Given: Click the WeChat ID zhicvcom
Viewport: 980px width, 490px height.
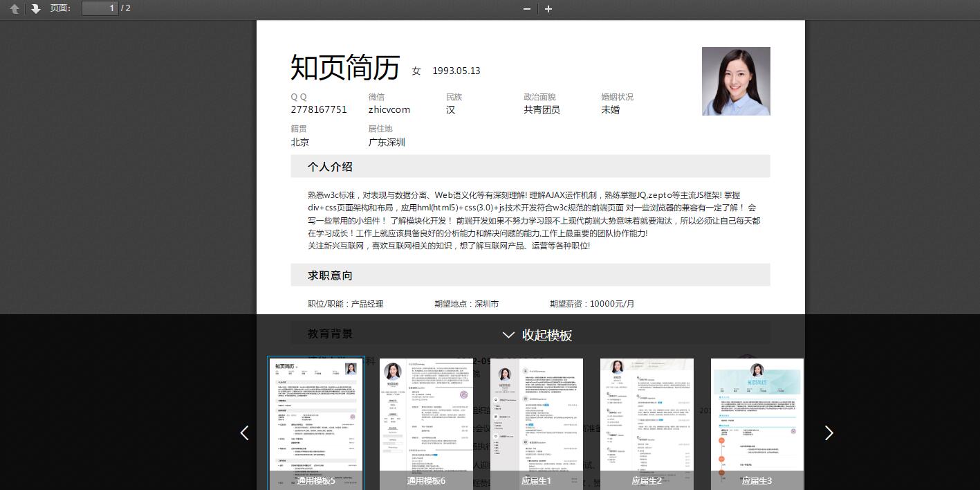Looking at the screenshot, I should tap(389, 109).
